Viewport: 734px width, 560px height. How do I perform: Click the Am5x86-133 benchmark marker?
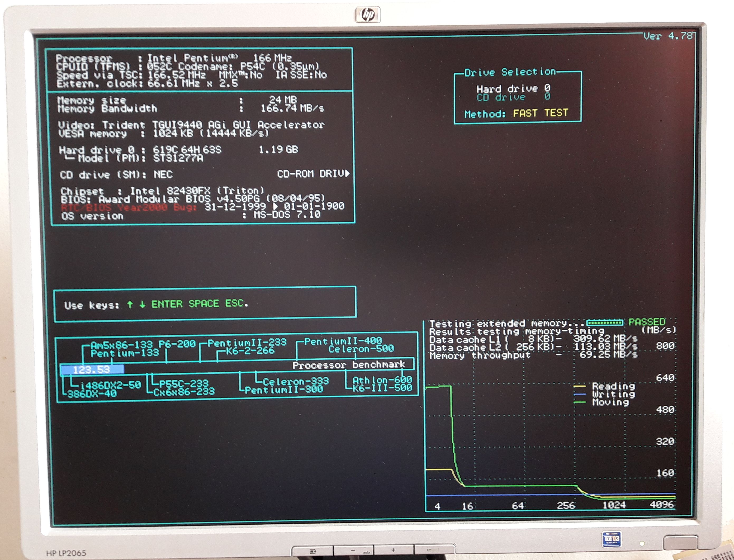pyautogui.click(x=122, y=344)
